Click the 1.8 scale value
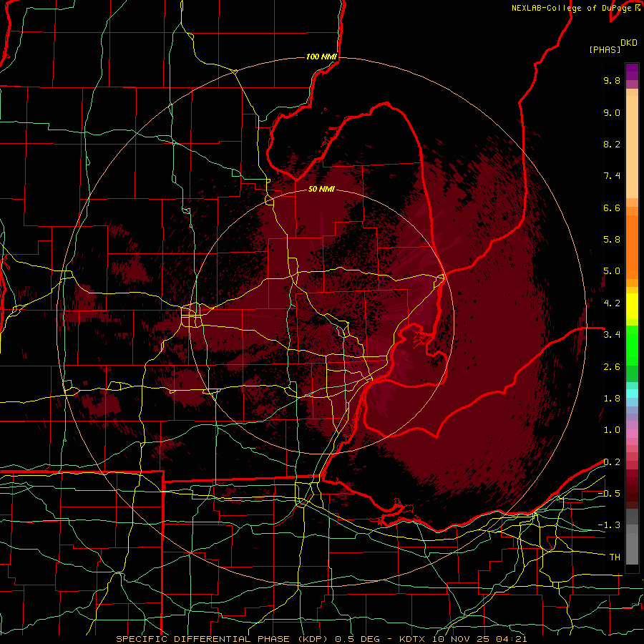 [612, 399]
